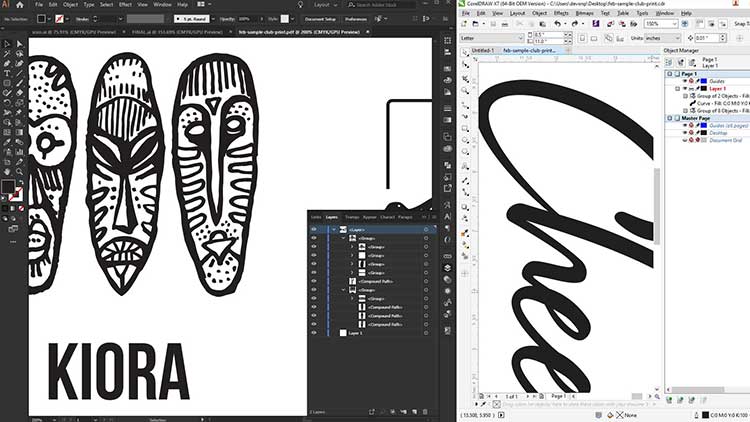Image resolution: width=750 pixels, height=422 pixels.
Task: Click the Delete Selection trash icon in Layers panel
Action: (x=423, y=412)
